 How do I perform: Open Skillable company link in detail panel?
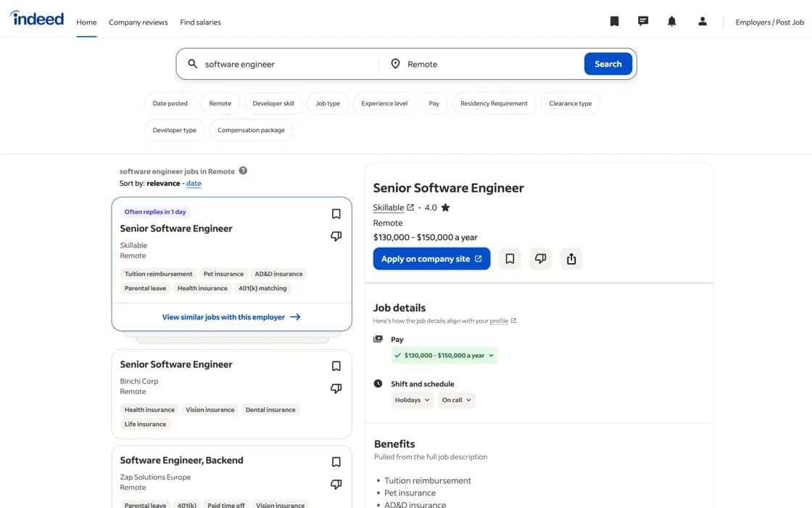point(389,208)
